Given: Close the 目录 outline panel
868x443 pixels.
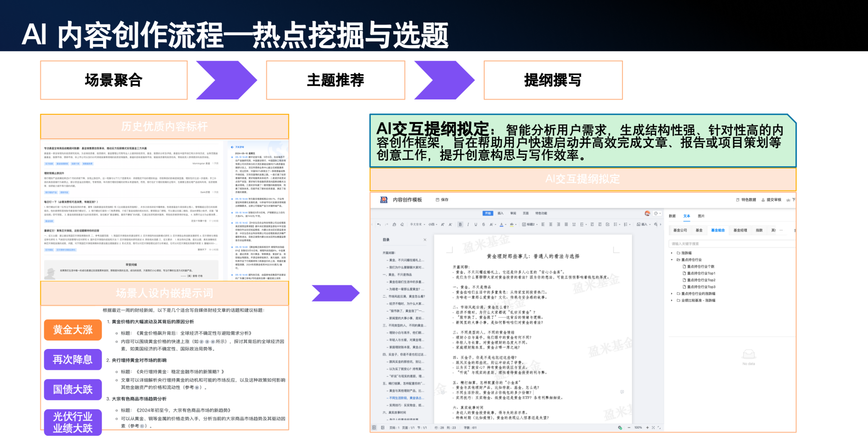Looking at the screenshot, I should (x=425, y=240).
